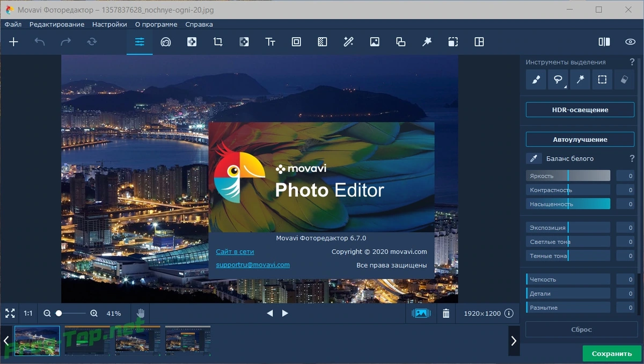Click the Насыщенность slider
Image resolution: width=644 pixels, height=364 pixels.
tap(568, 203)
